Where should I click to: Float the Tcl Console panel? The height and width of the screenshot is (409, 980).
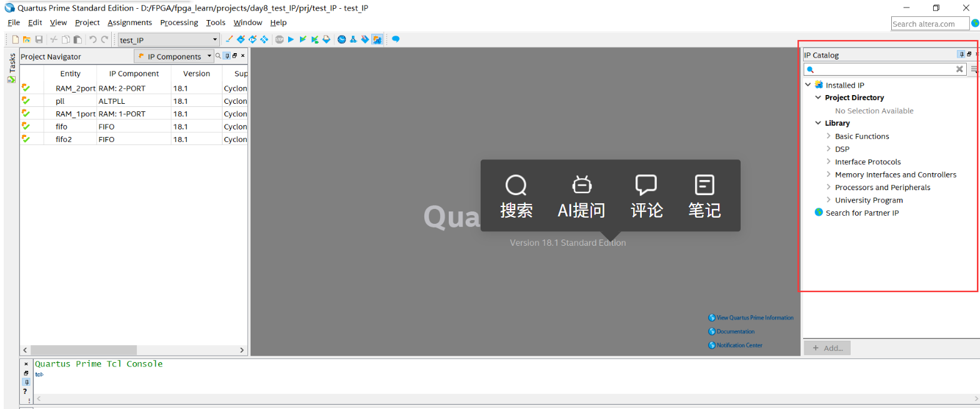[26, 373]
